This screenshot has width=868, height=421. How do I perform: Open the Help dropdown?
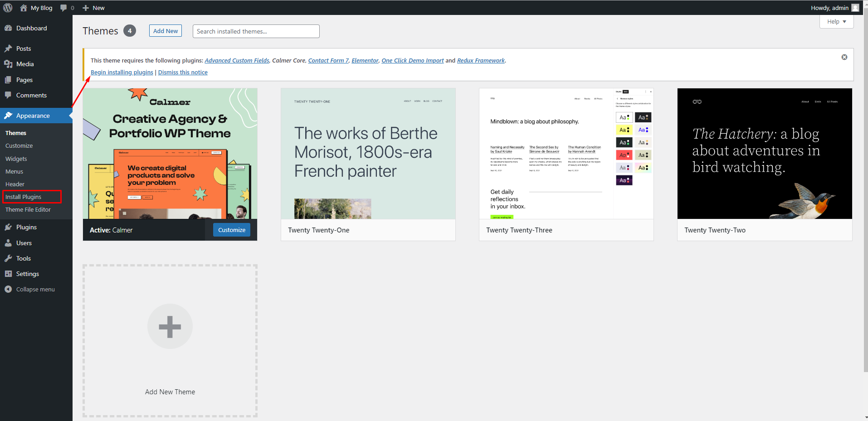tap(836, 21)
